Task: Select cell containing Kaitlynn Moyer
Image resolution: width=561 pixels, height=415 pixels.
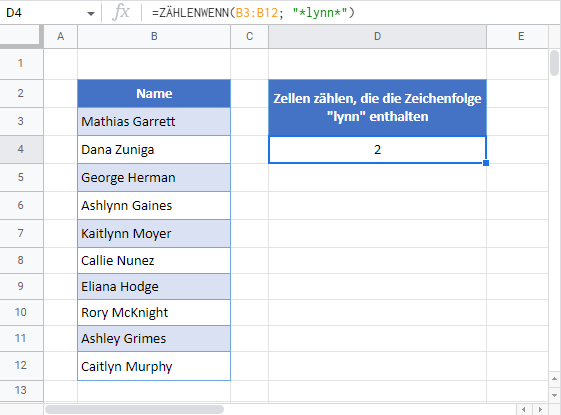Action: [154, 233]
